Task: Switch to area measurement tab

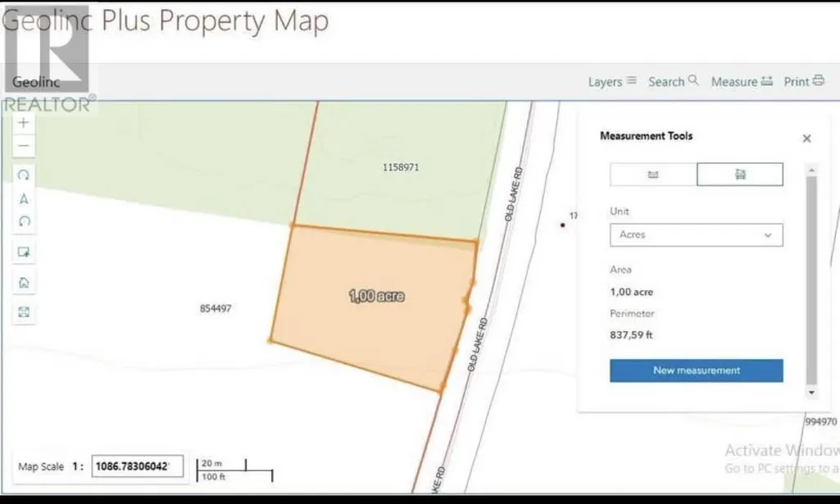Action: [x=740, y=175]
